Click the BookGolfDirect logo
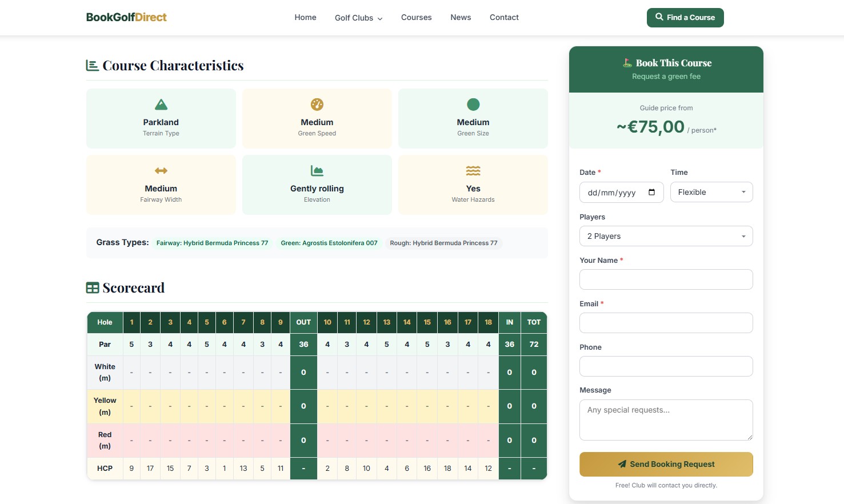Viewport: 844px width, 504px height. (x=126, y=17)
